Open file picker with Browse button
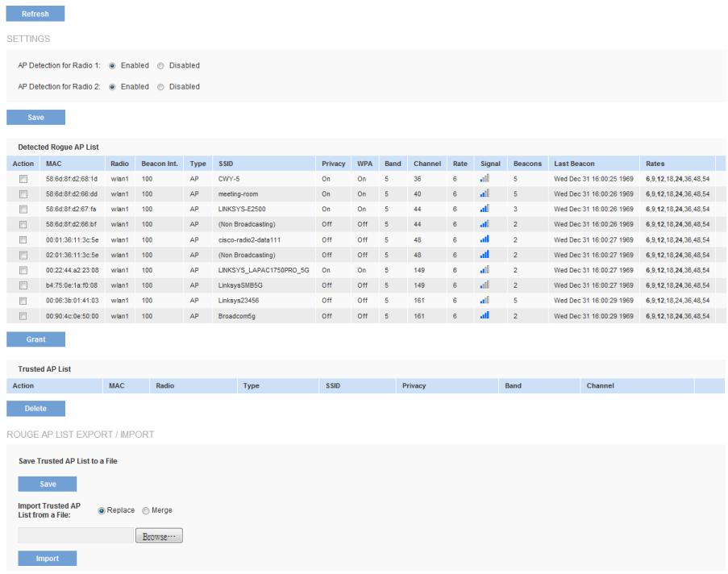Viewport: 728px width, 574px height. [x=159, y=536]
